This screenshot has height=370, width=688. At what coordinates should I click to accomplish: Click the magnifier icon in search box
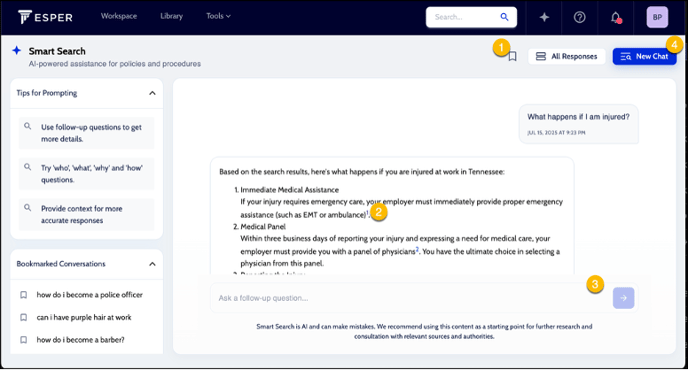[x=504, y=17]
